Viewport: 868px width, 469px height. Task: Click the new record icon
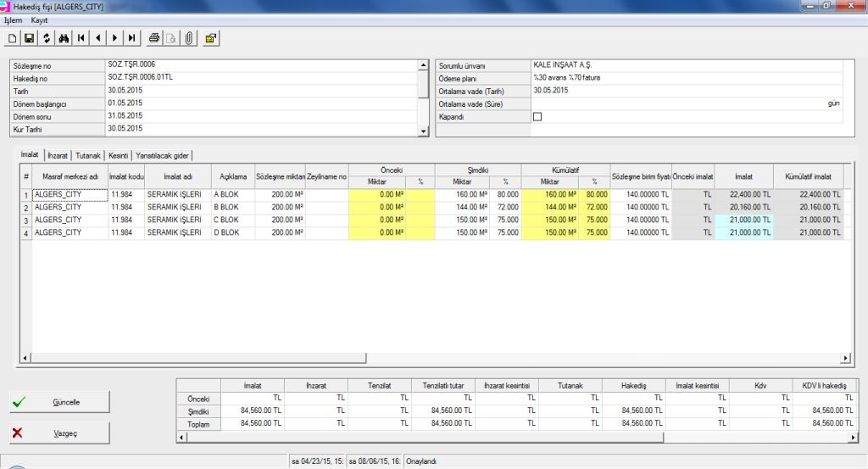[x=12, y=38]
